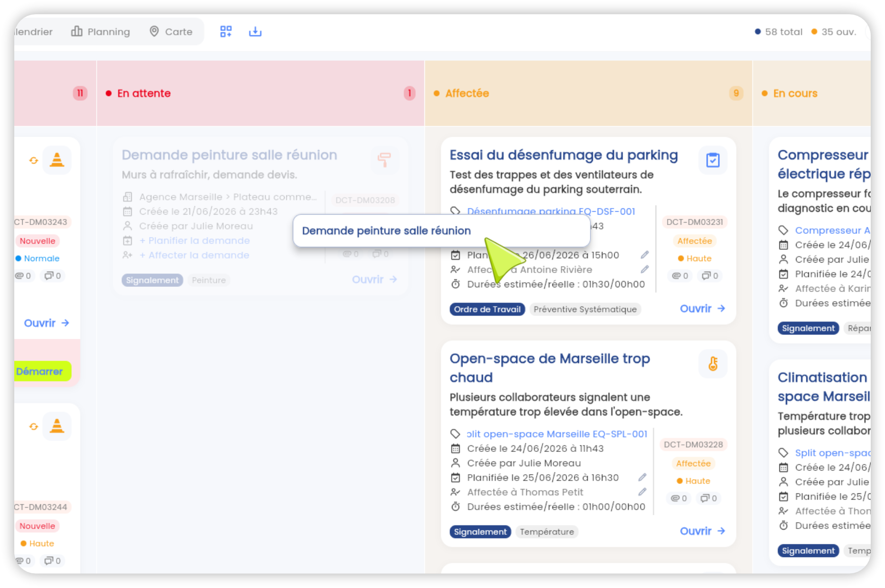Open equipment link Désenfumage parking EQ-DSF-001
The width and height of the screenshot is (885, 588).
tap(551, 211)
